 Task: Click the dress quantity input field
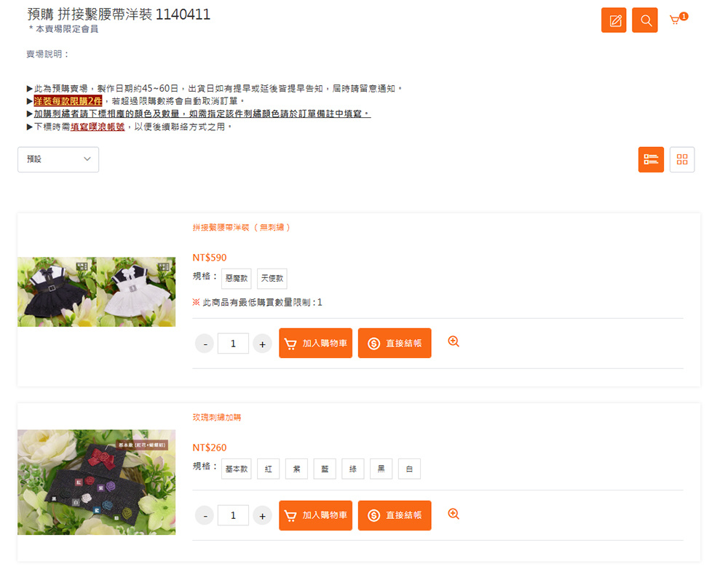click(233, 343)
